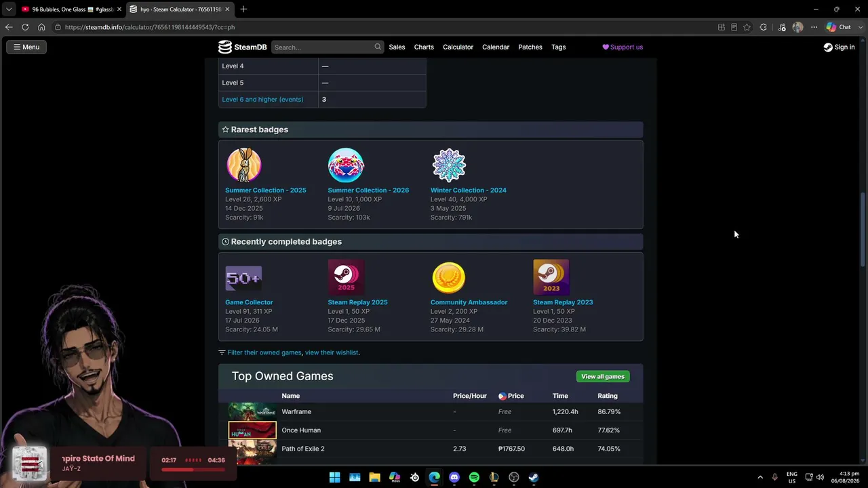
Task: Open the Calculator menu item
Action: pyautogui.click(x=458, y=47)
